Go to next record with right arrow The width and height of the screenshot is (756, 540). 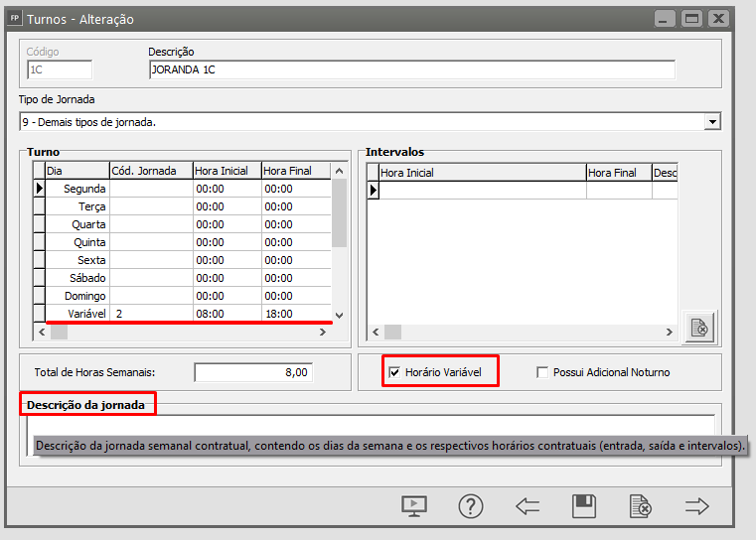coord(697,506)
